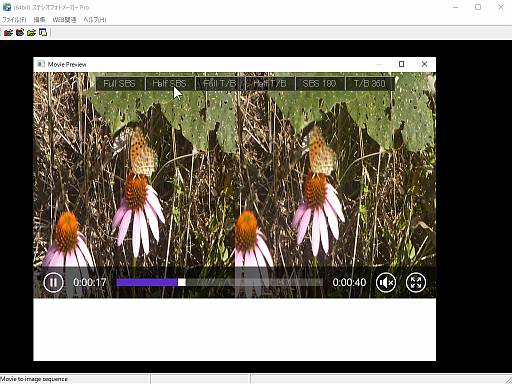Select the Full SBS format button
Screen dimensions: 512x384
[120, 83]
